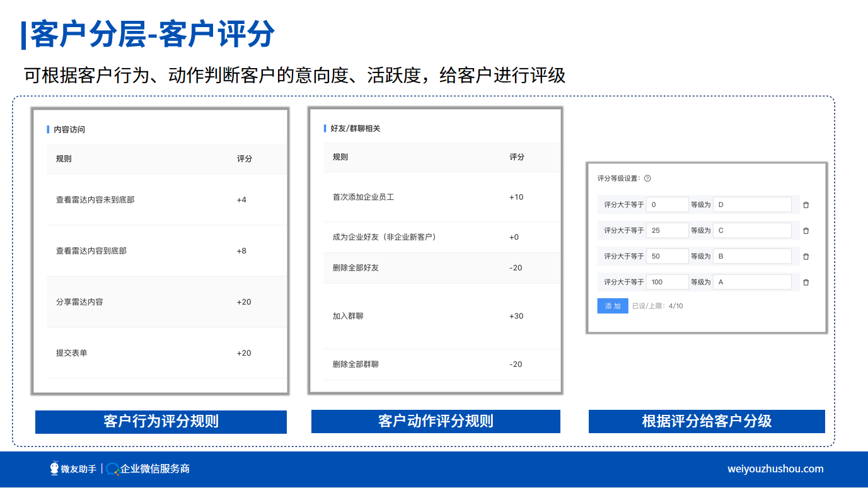Click the +30 score value
This screenshot has height=488, width=868.
[x=516, y=316]
